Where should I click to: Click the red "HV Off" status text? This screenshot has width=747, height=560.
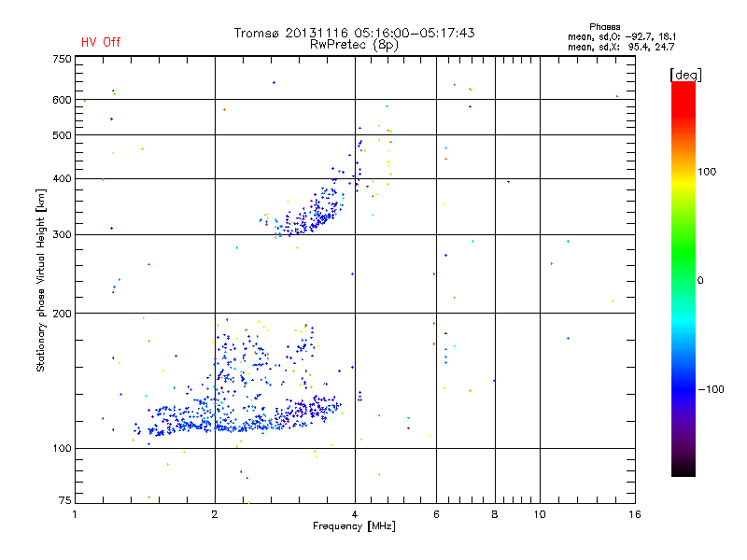pos(101,42)
